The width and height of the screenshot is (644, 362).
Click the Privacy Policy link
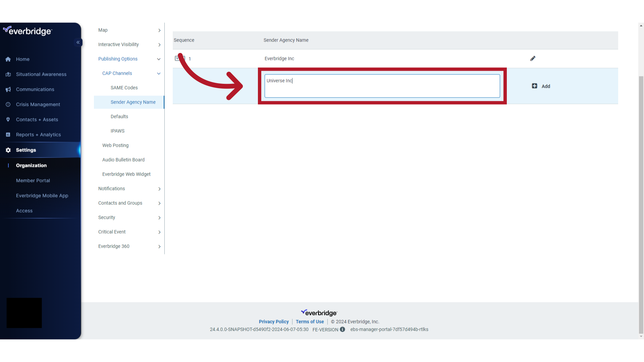[273, 321]
